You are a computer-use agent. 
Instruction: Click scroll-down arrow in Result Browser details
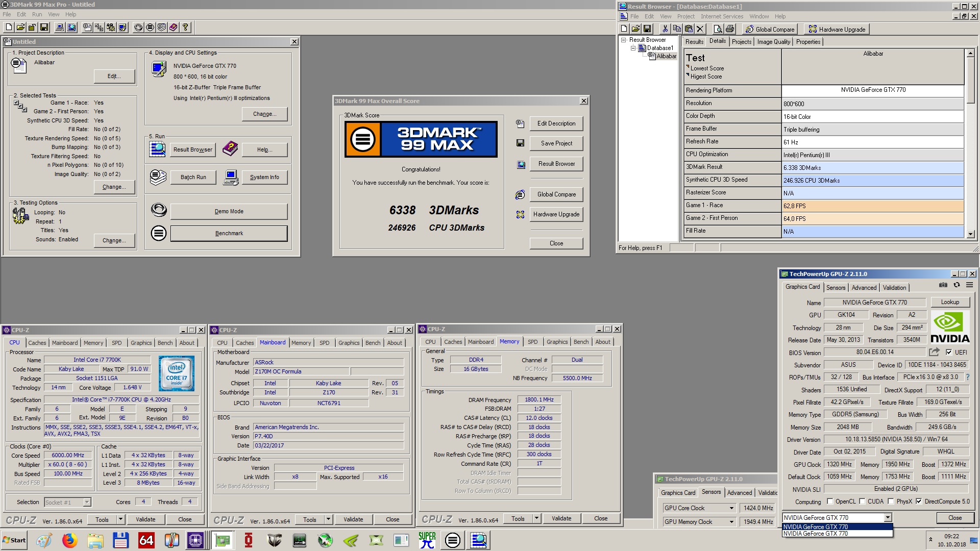coord(970,234)
